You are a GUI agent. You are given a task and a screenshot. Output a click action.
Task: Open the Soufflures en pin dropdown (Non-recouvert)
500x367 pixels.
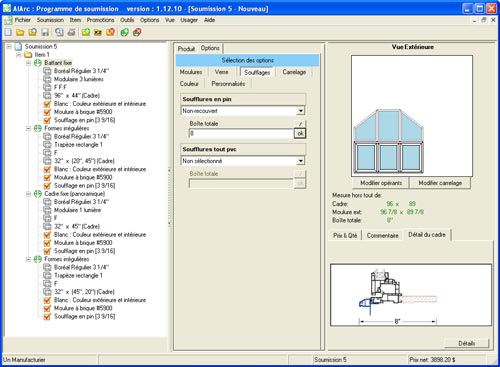tap(301, 111)
